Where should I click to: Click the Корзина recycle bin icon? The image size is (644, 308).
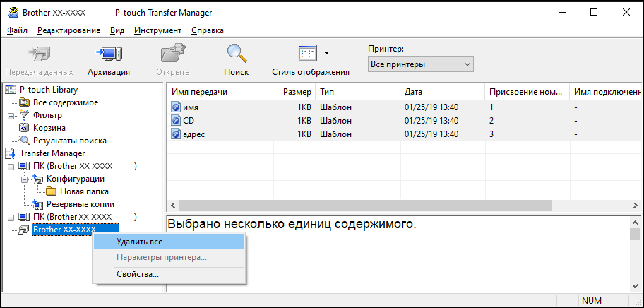coord(25,128)
